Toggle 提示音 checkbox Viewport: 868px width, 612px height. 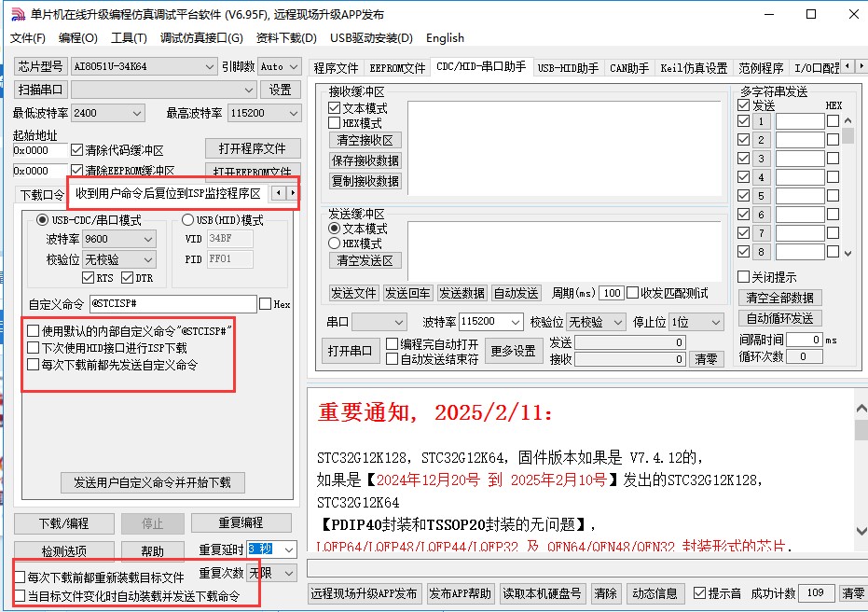[699, 593]
